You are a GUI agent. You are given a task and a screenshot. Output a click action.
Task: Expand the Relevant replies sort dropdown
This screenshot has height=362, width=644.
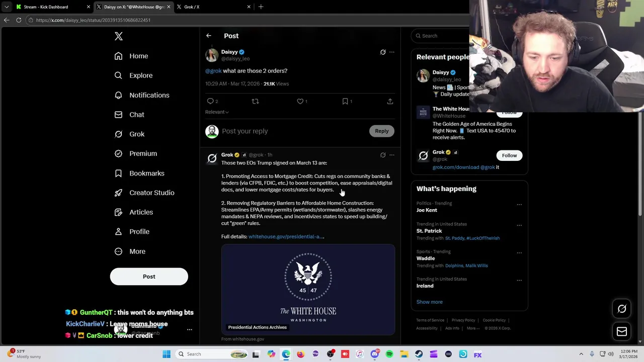(x=217, y=112)
